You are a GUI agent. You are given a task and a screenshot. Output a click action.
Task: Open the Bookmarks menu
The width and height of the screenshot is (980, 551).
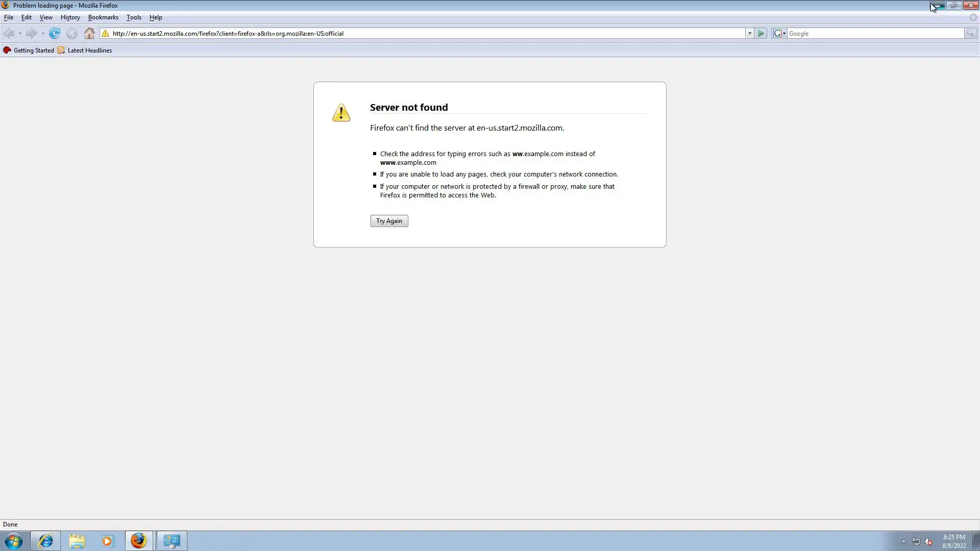click(103, 17)
